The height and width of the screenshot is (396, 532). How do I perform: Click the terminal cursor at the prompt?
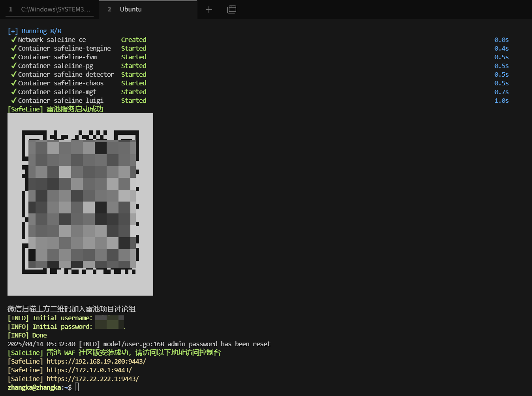77,387
